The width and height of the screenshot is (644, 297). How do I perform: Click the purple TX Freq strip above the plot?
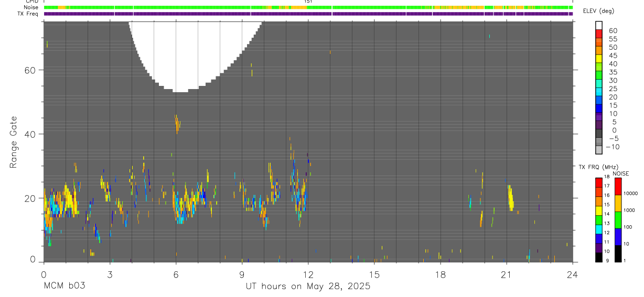(308, 14)
